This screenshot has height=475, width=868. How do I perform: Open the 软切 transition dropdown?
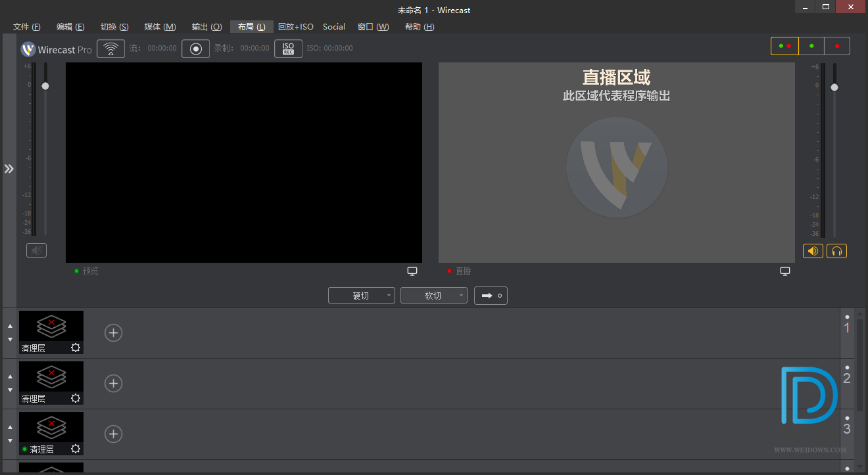pyautogui.click(x=434, y=296)
